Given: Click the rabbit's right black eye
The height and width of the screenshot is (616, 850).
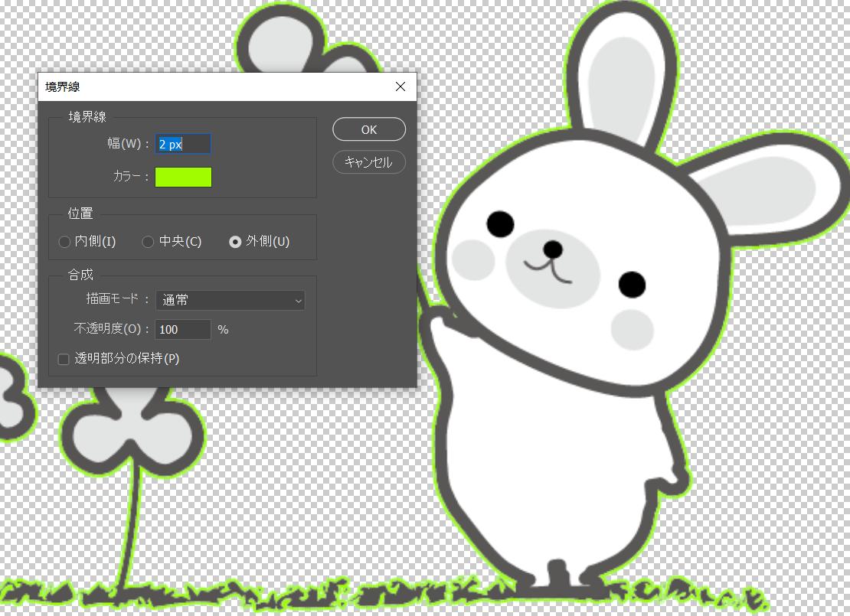Looking at the screenshot, I should click(633, 284).
